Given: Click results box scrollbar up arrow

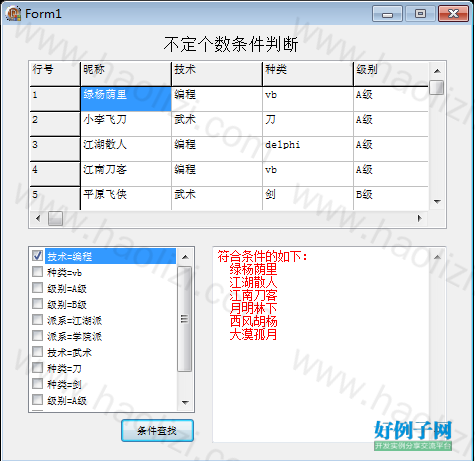Looking at the screenshot, I should click(x=437, y=257).
